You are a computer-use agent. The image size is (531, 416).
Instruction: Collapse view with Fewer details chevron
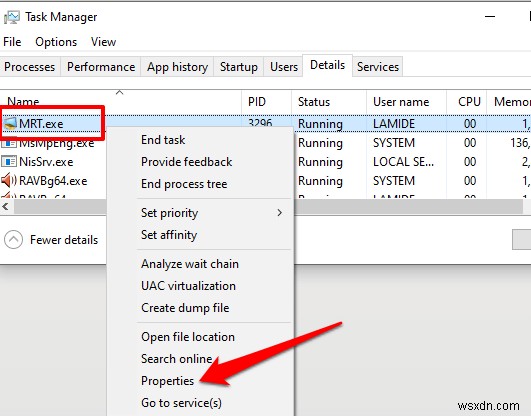pyautogui.click(x=14, y=240)
